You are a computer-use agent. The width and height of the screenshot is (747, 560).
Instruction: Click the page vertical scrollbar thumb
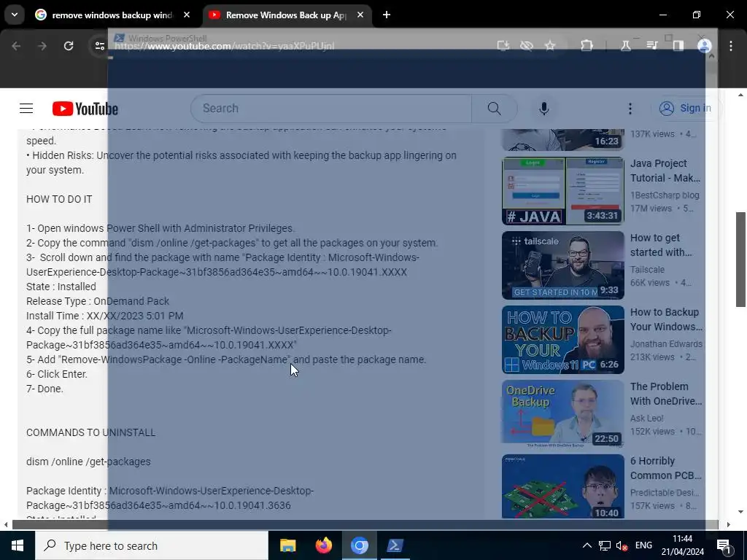740,260
